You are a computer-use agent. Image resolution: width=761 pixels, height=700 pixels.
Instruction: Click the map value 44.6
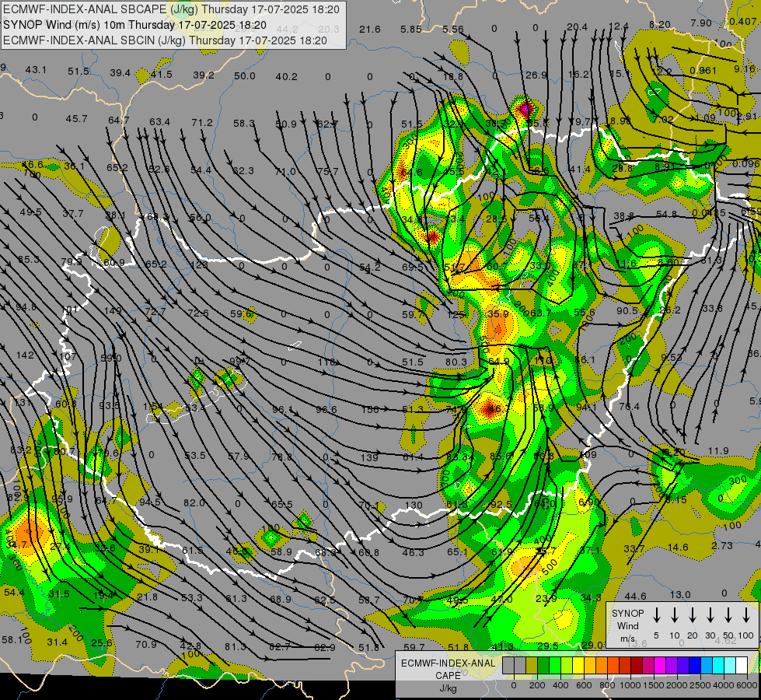tap(635, 596)
